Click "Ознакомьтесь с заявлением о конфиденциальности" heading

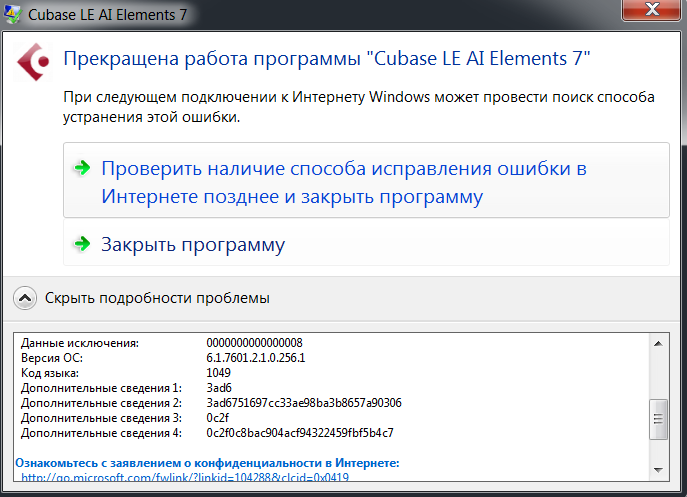tap(206, 463)
